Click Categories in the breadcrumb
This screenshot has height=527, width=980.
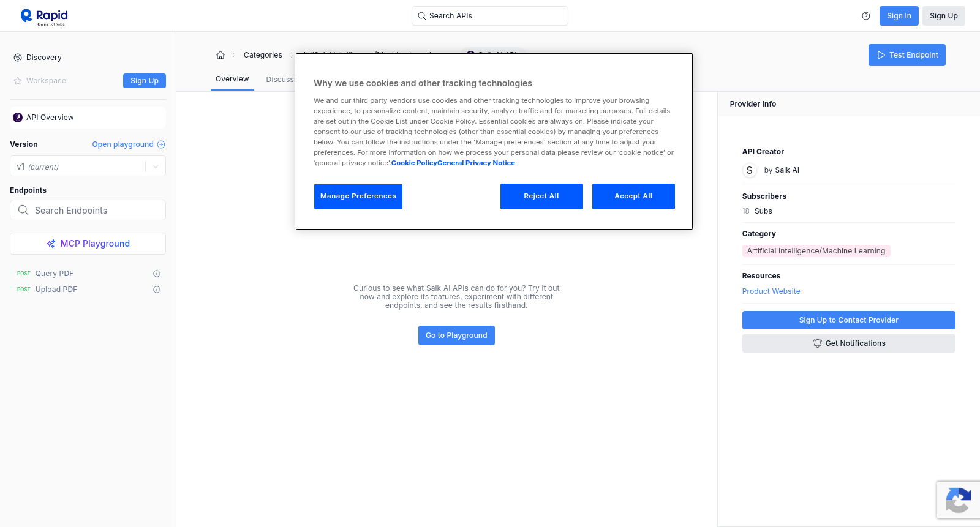coord(263,55)
